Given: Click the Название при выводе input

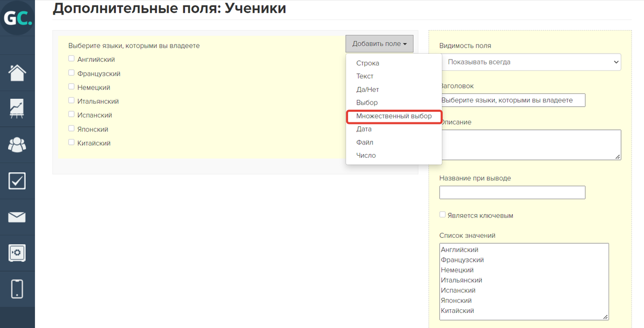Looking at the screenshot, I should tap(512, 192).
